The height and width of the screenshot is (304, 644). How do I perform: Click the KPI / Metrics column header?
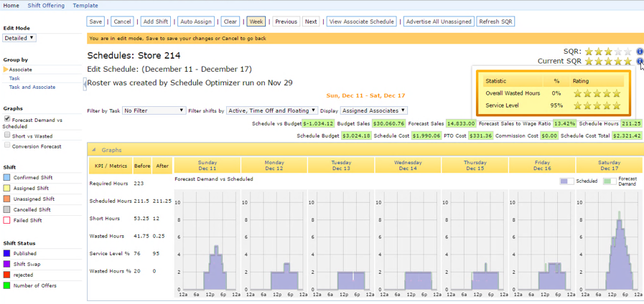pos(111,166)
